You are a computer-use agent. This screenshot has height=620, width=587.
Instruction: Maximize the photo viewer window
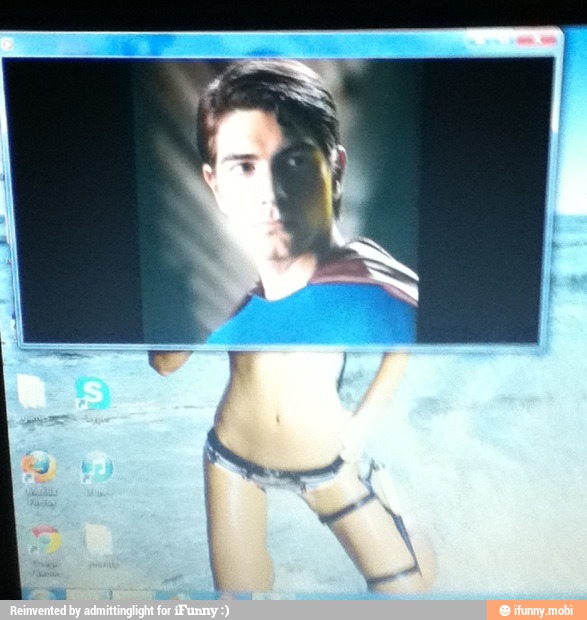[x=504, y=40]
